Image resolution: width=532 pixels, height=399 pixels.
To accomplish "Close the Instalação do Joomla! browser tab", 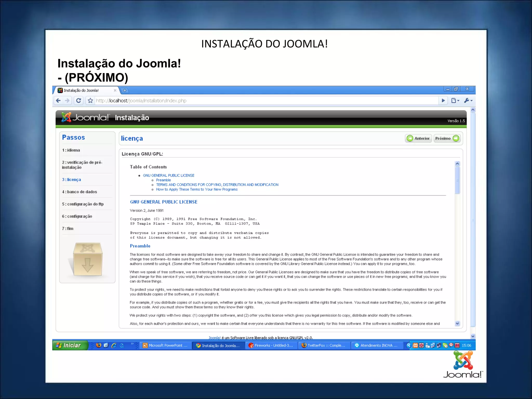I will pos(115,90).
